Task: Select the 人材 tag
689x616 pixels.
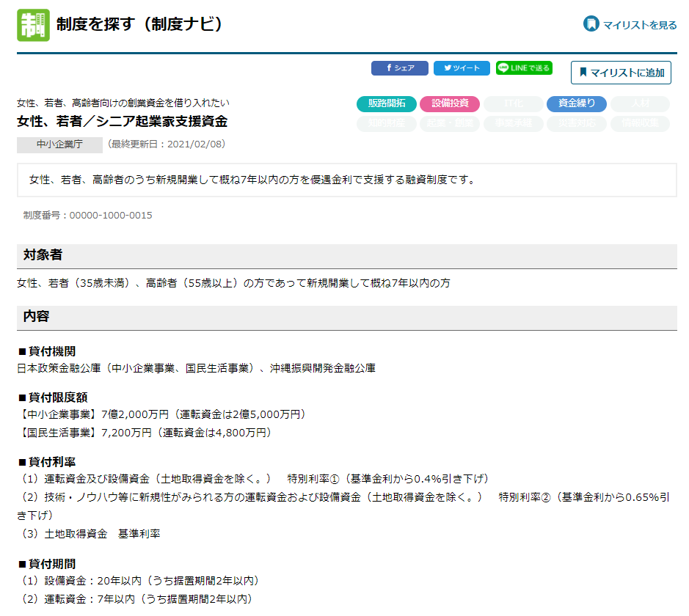Action: pos(639,104)
